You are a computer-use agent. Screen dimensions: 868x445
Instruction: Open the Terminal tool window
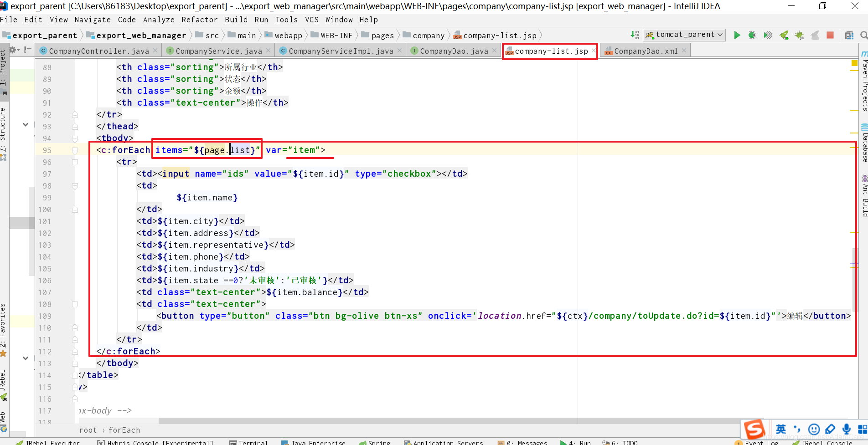click(248, 442)
